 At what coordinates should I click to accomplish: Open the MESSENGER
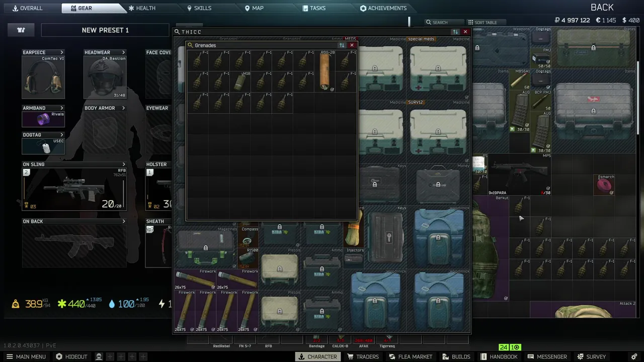tap(547, 356)
